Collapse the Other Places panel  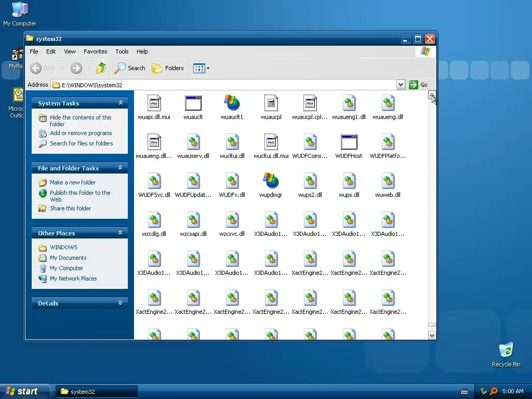tap(120, 233)
